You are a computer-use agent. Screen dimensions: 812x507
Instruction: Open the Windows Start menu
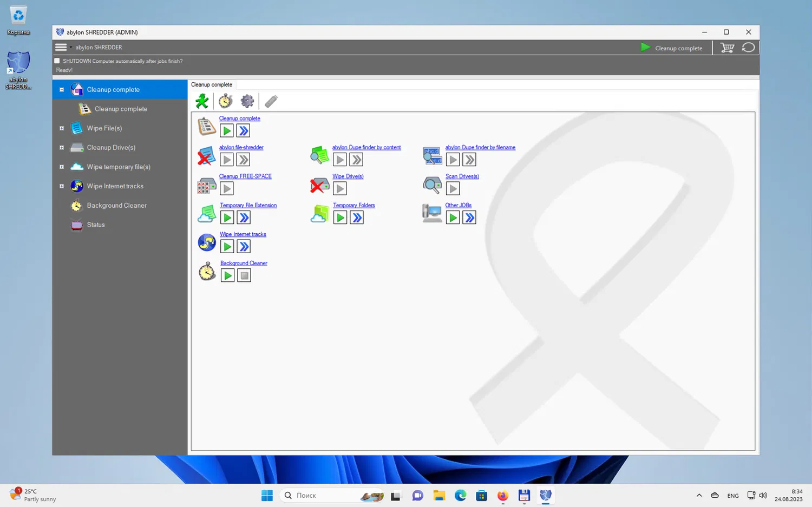pos(267,496)
